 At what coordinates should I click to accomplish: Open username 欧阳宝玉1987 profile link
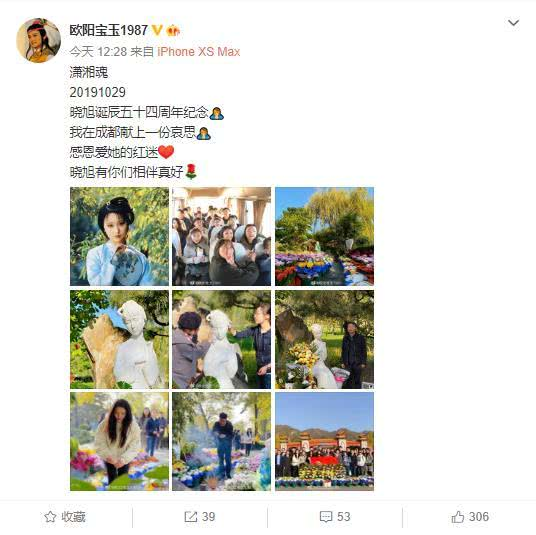point(109,30)
